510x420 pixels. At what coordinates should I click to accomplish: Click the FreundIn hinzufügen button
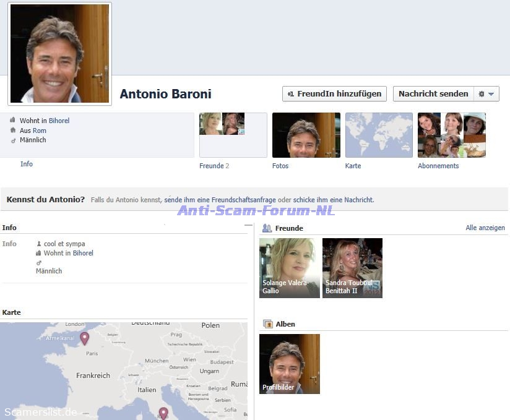click(334, 94)
